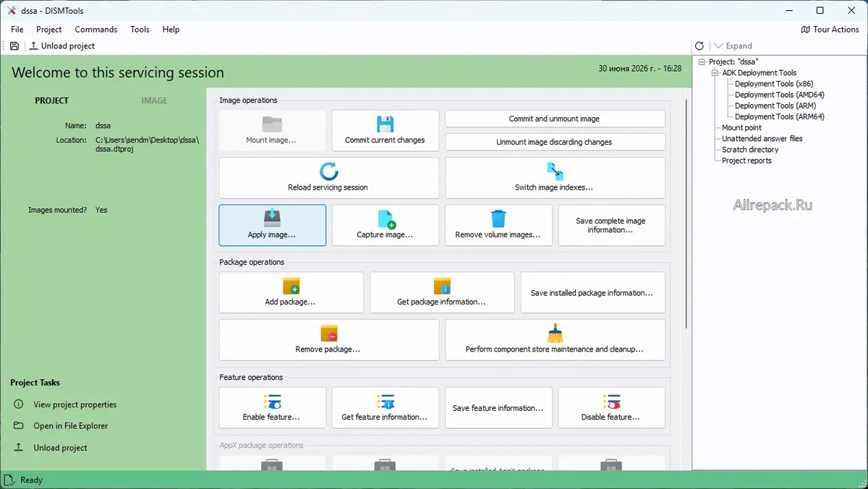
Task: Select Deployment Tools (ARM64) in the tree
Action: click(x=780, y=116)
